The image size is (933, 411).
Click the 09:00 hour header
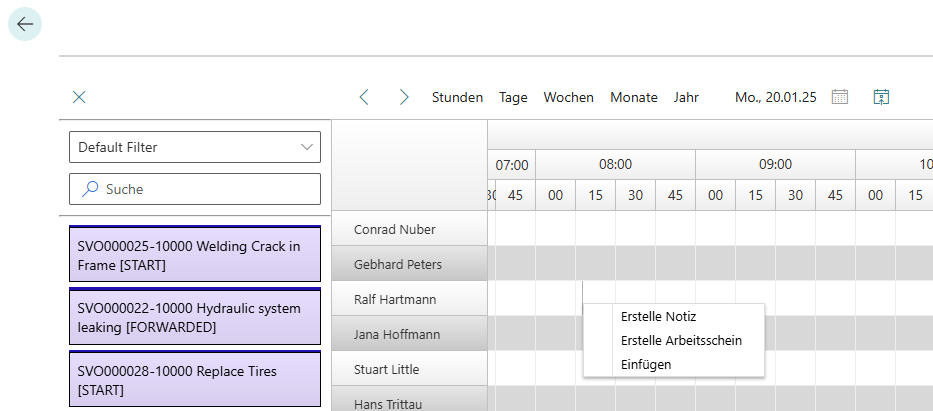tap(775, 165)
